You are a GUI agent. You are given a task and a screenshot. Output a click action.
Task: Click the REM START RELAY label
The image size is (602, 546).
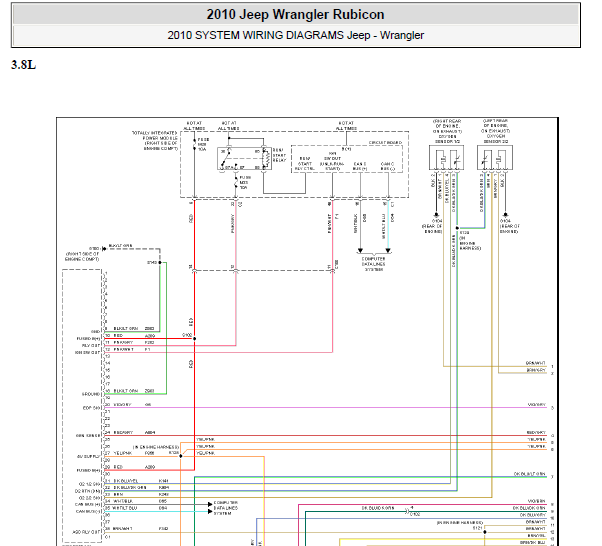pyautogui.click(x=279, y=155)
